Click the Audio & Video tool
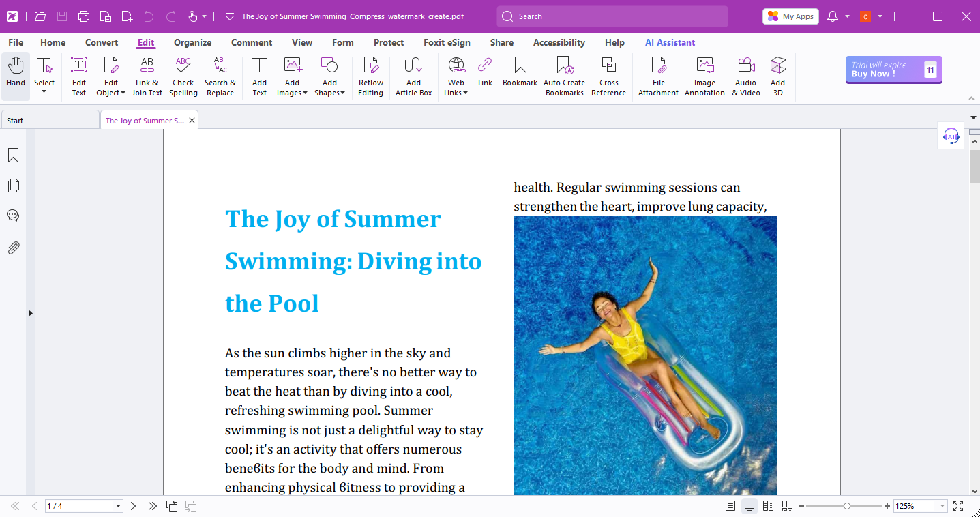The image size is (980, 517). [x=745, y=76]
